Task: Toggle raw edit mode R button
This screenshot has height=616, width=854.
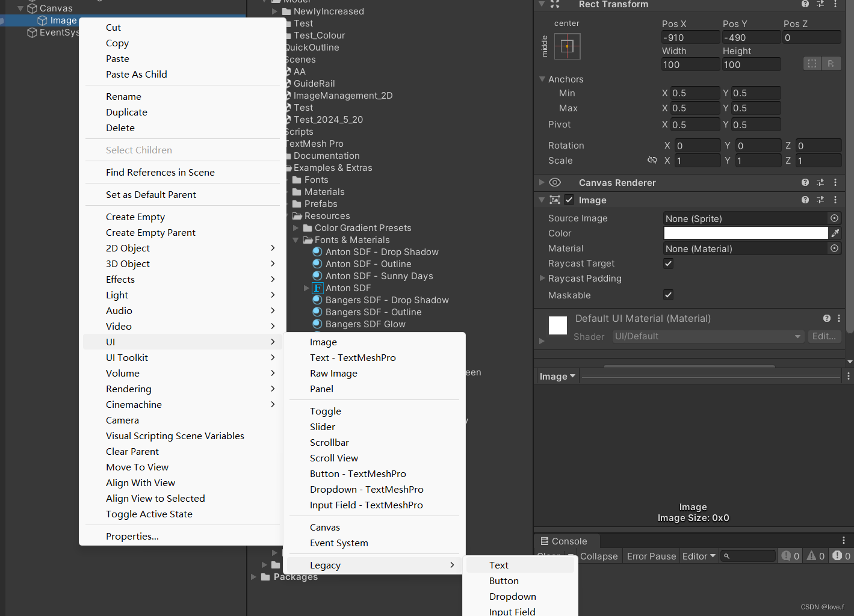Action: coord(831,64)
